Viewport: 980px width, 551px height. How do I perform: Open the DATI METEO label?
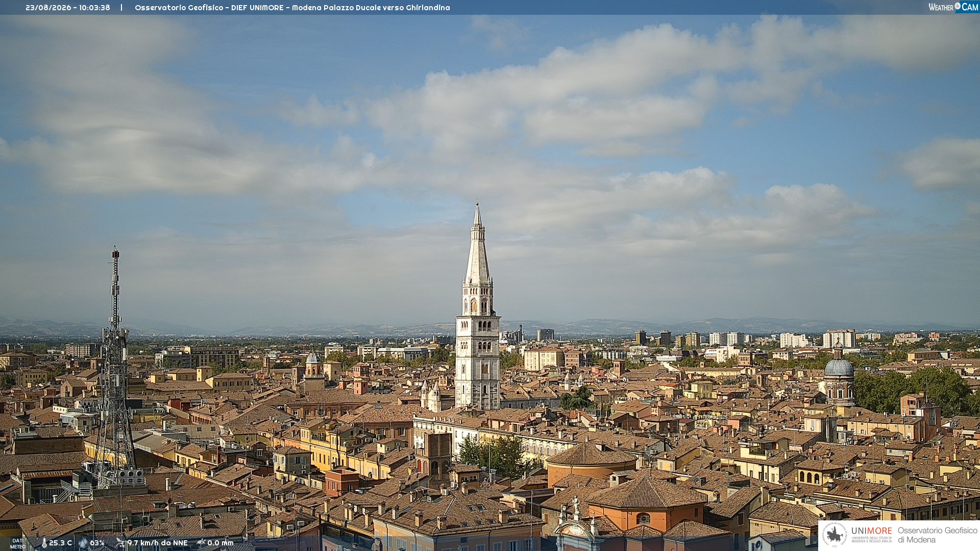[x=17, y=543]
